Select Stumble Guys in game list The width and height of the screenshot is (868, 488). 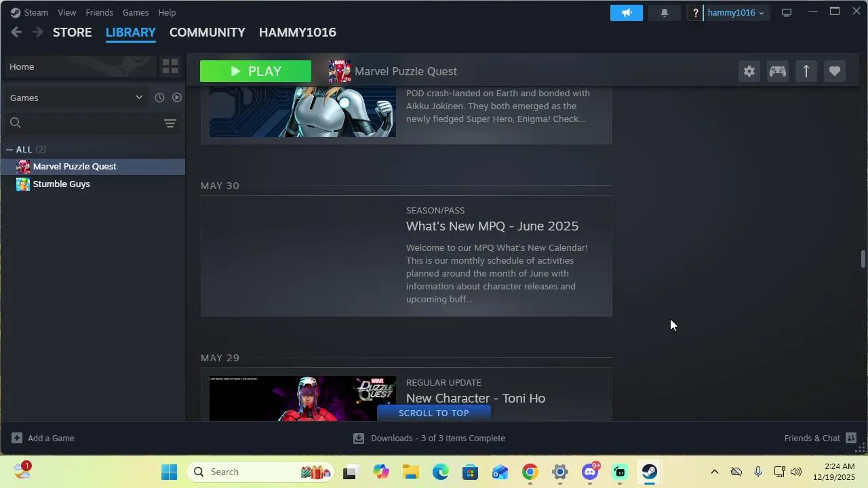tap(93, 184)
